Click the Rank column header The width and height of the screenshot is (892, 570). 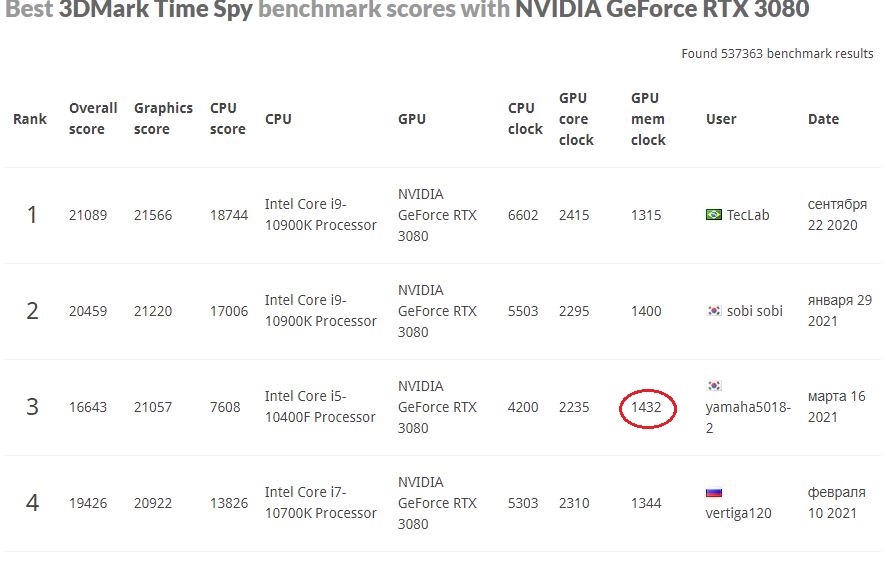coord(30,119)
